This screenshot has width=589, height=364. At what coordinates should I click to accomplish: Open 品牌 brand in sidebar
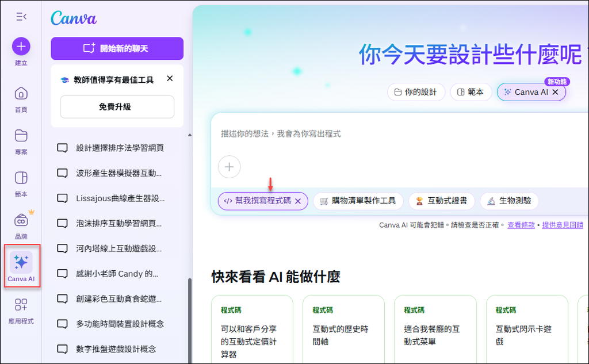(21, 226)
